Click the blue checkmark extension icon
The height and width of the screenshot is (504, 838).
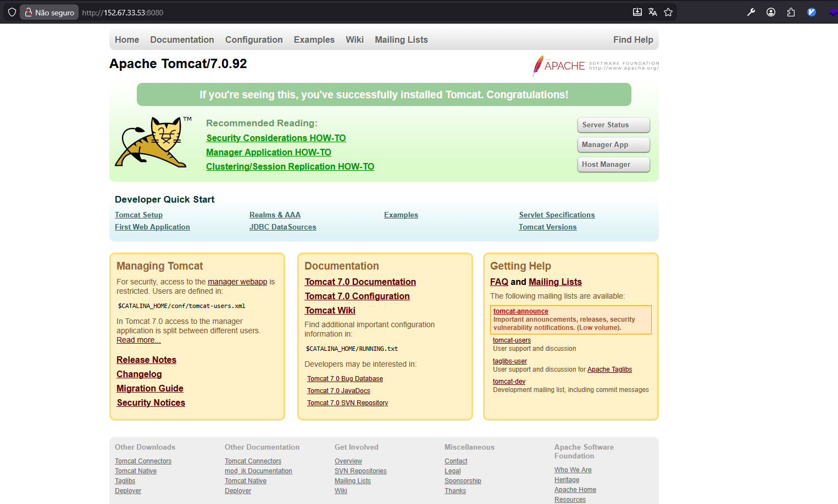(812, 12)
